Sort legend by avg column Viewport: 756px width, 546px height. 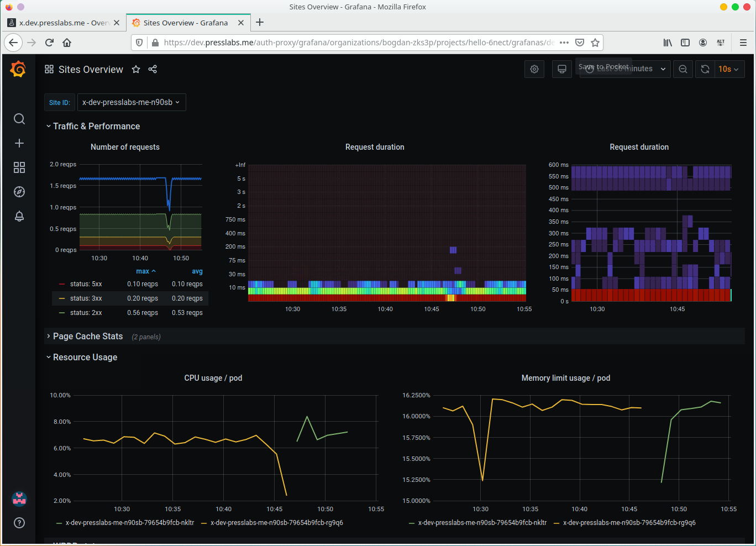click(x=197, y=271)
